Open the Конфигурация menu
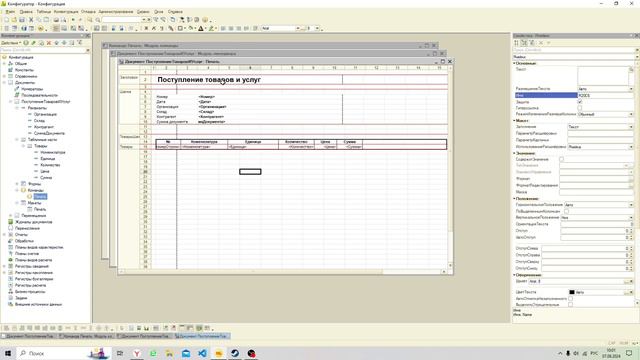The width and height of the screenshot is (640, 360). tap(66, 12)
